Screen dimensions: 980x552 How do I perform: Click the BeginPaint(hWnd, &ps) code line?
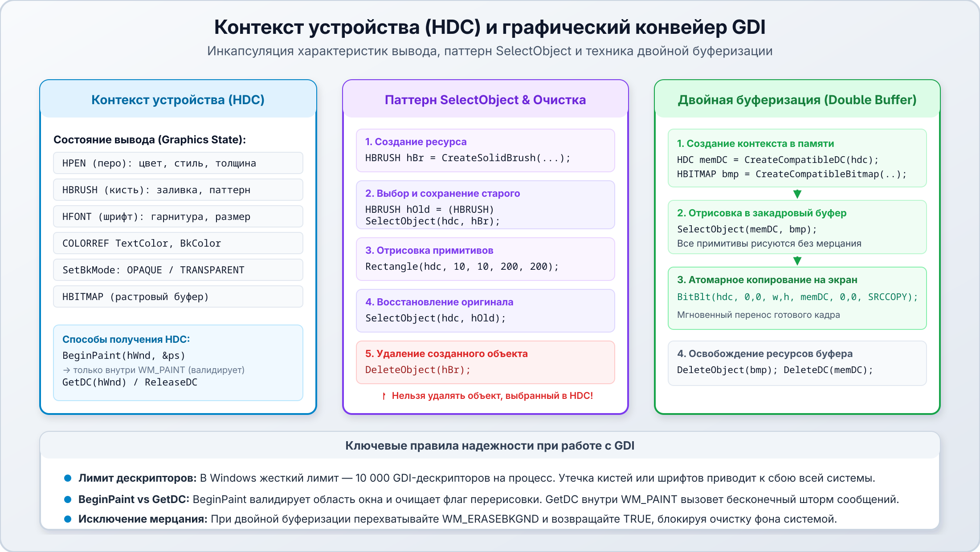point(124,355)
